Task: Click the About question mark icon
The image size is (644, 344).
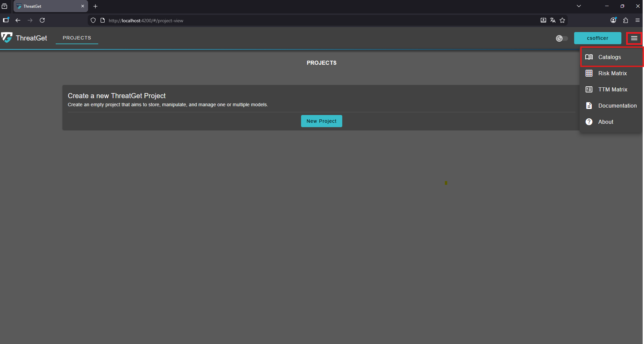Action: (589, 122)
